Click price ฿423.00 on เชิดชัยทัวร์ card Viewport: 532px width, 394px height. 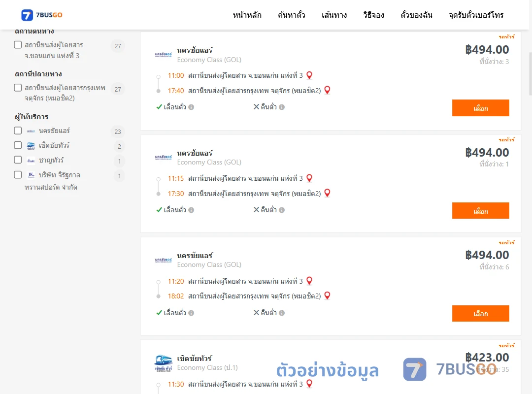click(487, 357)
